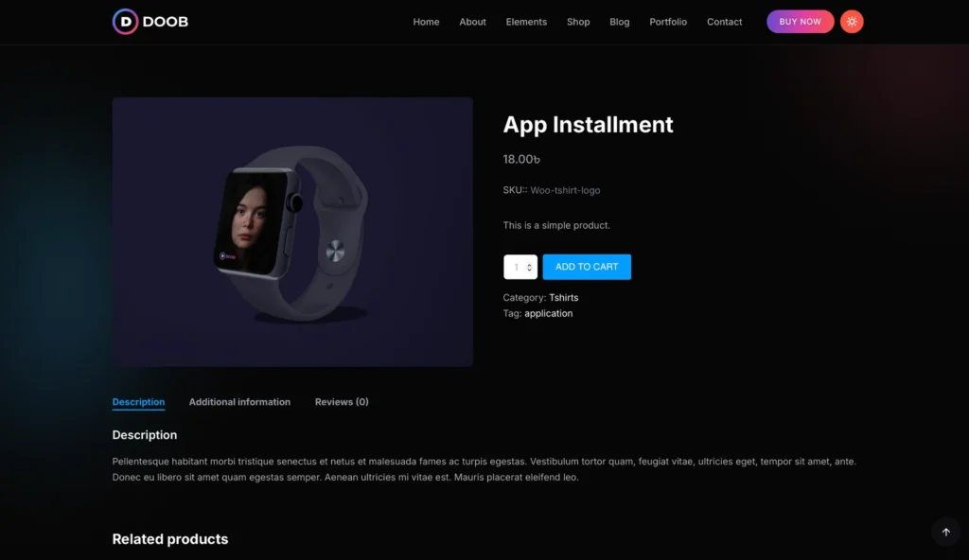
Task: Click the scroll-to-top arrow button
Action: 945,532
